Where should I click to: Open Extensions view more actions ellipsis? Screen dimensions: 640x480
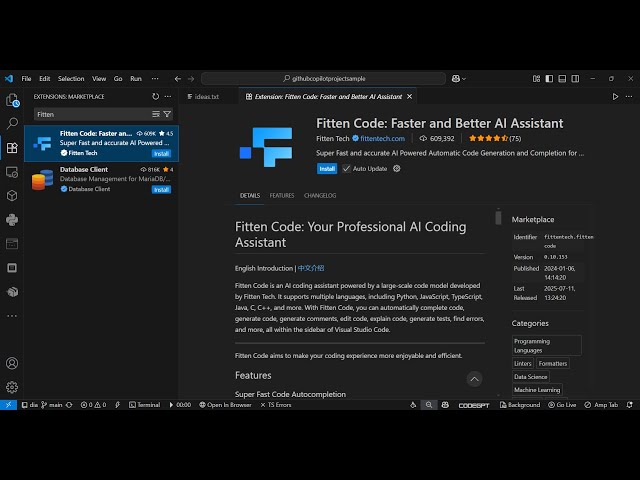point(168,96)
